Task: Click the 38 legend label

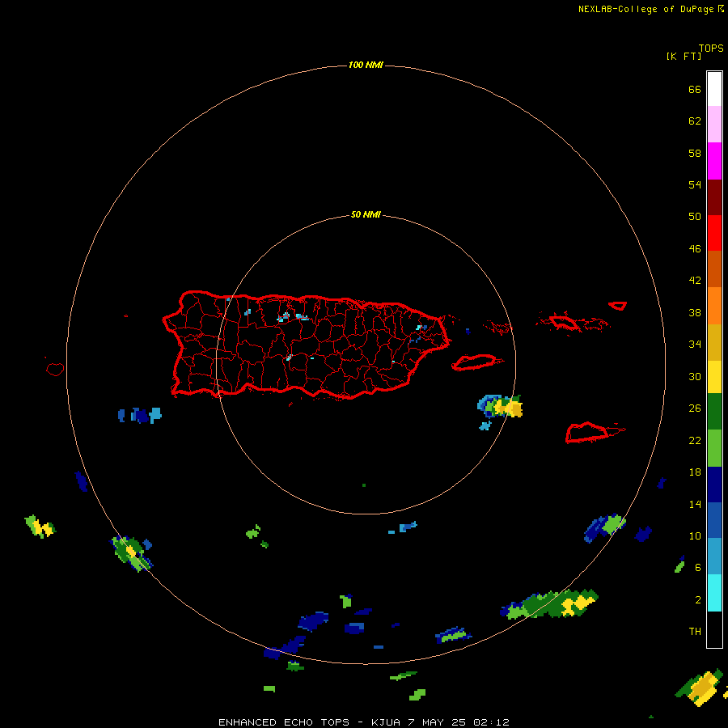Action: 695,313
